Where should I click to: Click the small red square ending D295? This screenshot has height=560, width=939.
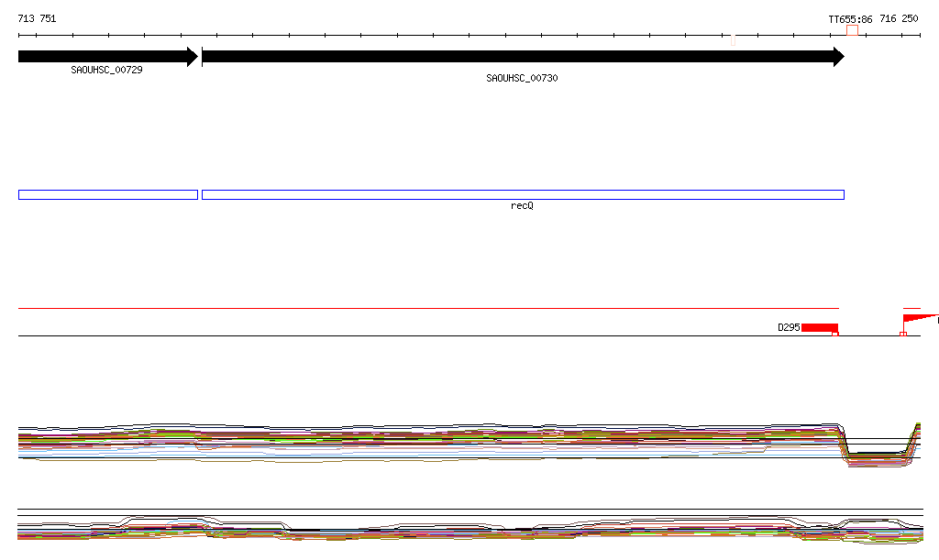coord(835,335)
